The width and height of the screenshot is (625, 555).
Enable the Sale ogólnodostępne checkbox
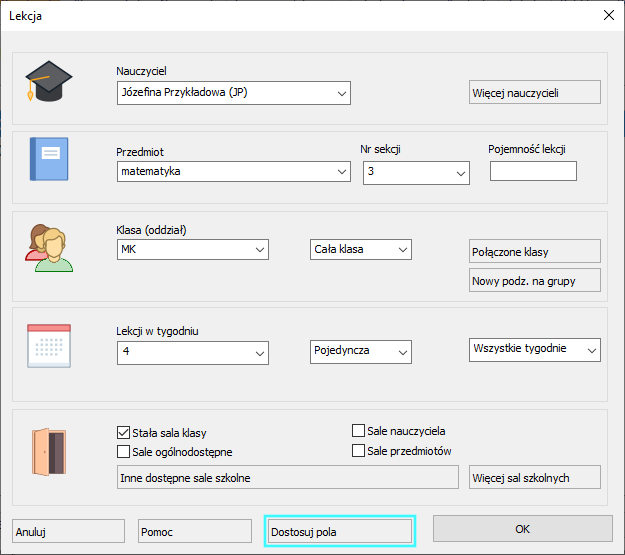point(124,451)
